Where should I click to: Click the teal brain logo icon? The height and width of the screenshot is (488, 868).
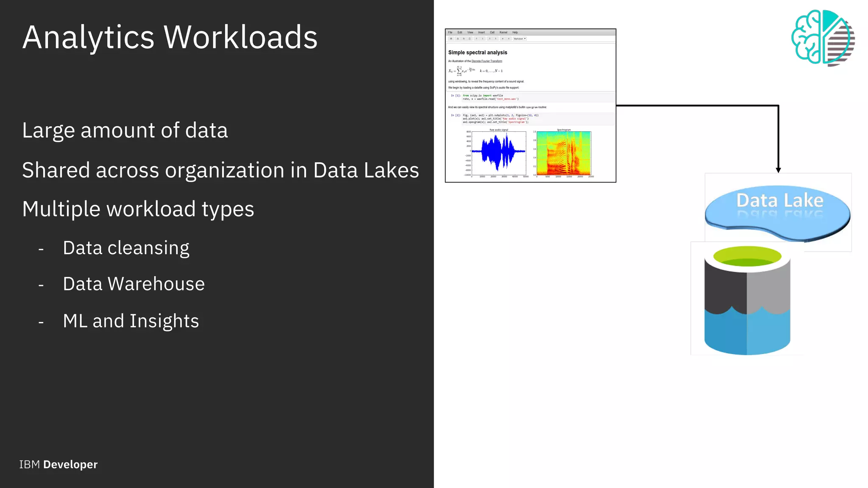[x=823, y=38]
